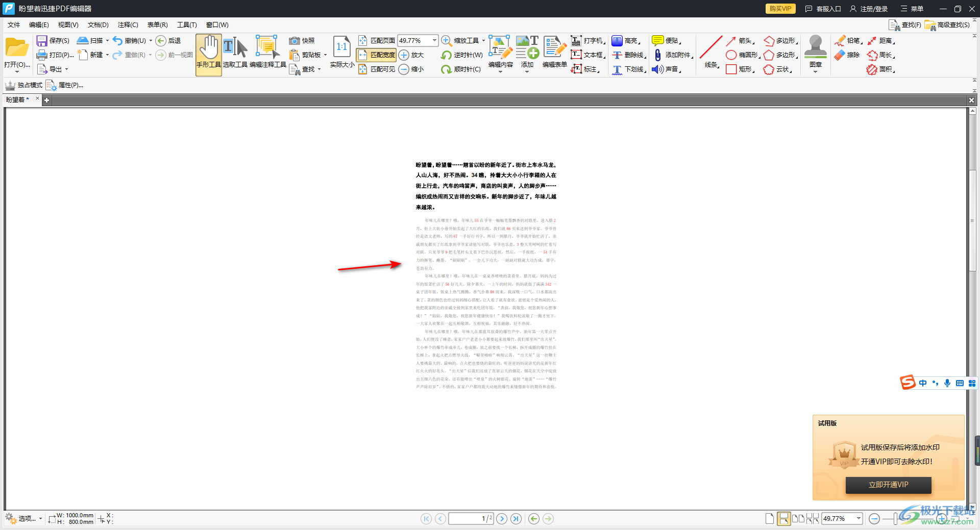Switch to the 盼望着 document tab

click(18, 99)
